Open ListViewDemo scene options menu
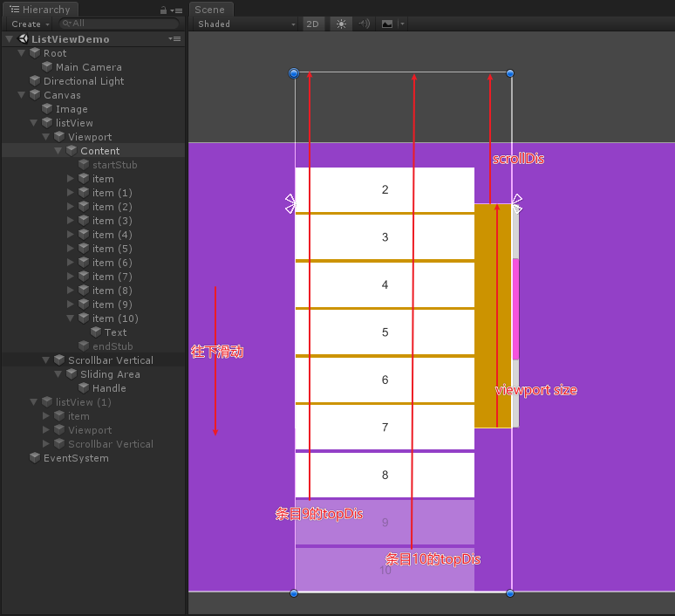 tap(174, 38)
